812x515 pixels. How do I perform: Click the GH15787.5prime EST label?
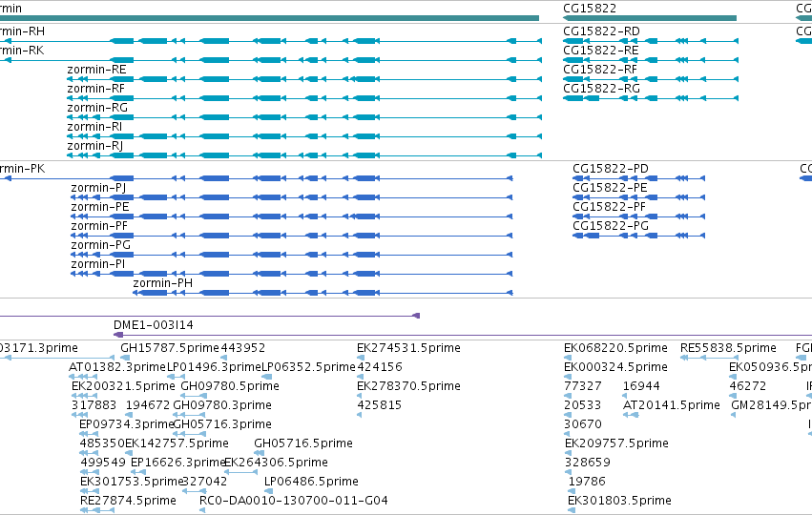point(170,348)
